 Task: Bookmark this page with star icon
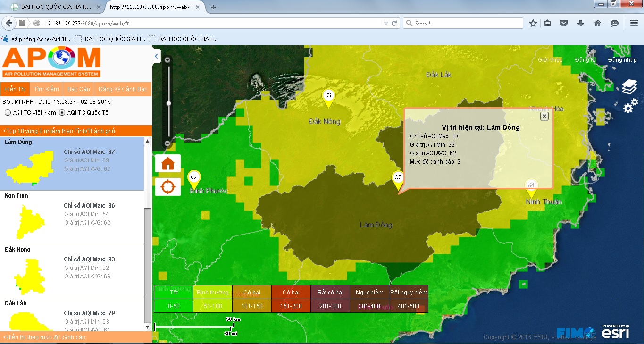pyautogui.click(x=533, y=23)
